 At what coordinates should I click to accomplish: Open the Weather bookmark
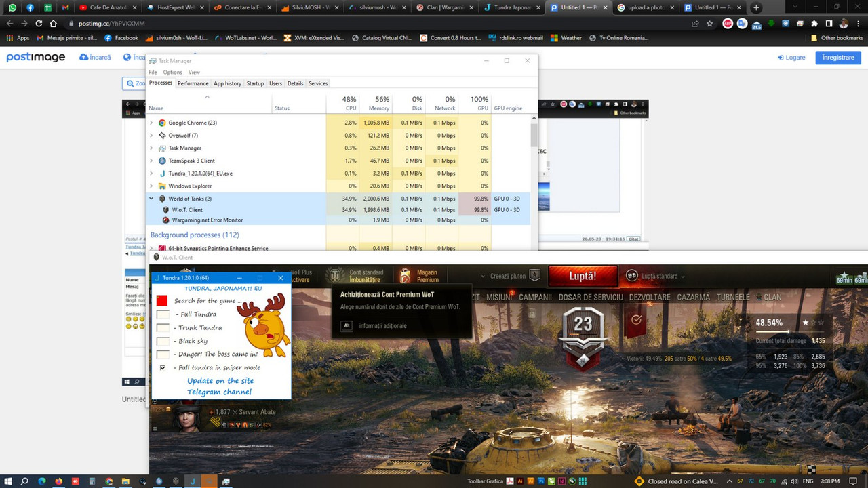566,38
